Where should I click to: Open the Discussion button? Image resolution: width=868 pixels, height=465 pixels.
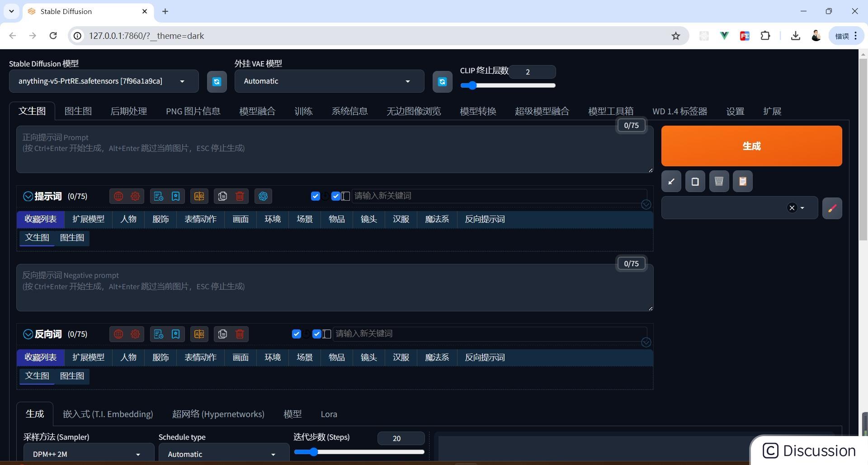809,451
